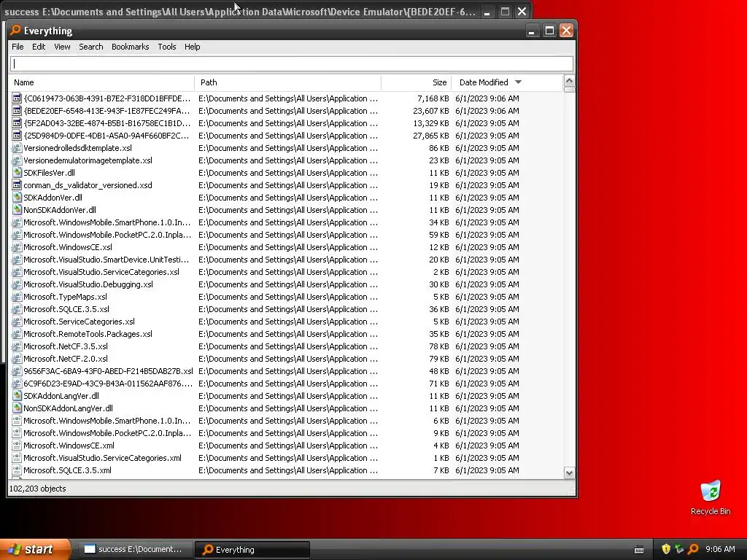Open the Windows start menu
Screen dimensions: 747x560
coord(34,550)
